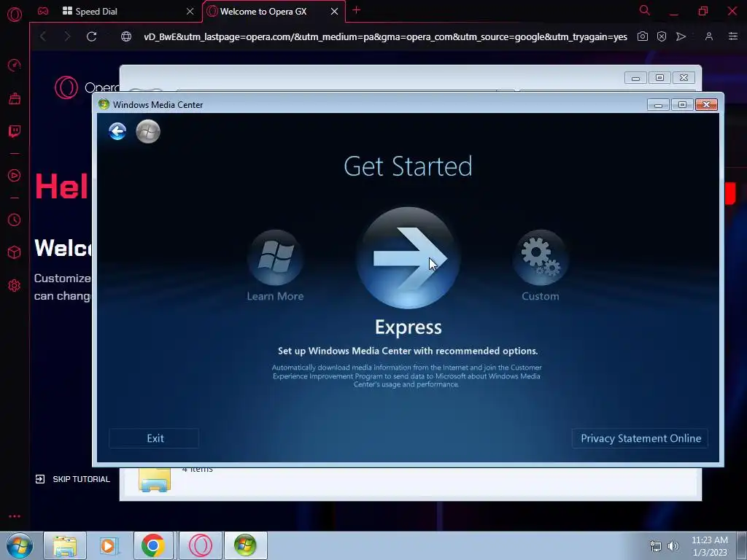Exit Windows Media Center setup
The height and width of the screenshot is (560, 747).
pyautogui.click(x=155, y=438)
